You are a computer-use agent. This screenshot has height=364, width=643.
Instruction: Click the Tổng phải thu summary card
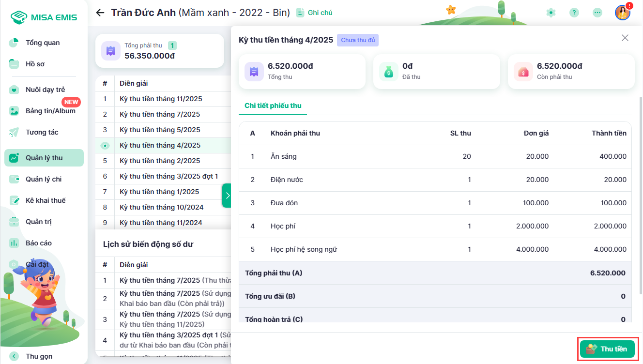(159, 51)
